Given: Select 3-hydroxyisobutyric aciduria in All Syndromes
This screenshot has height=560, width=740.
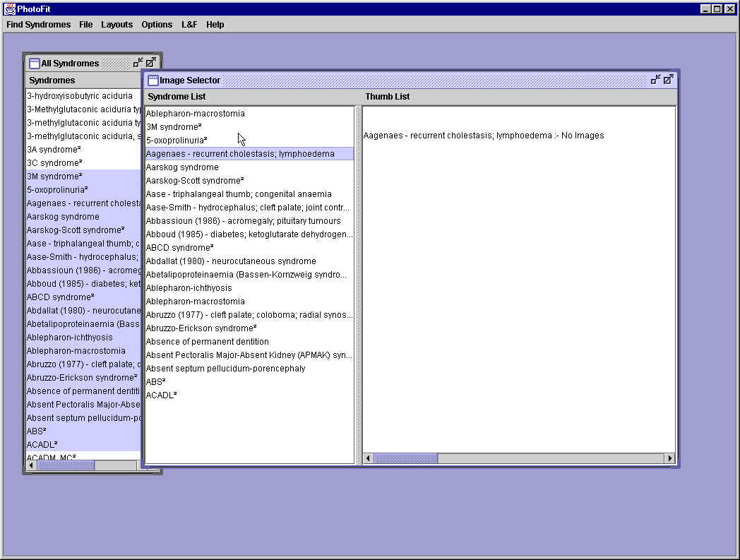Looking at the screenshot, I should pyautogui.click(x=79, y=96).
